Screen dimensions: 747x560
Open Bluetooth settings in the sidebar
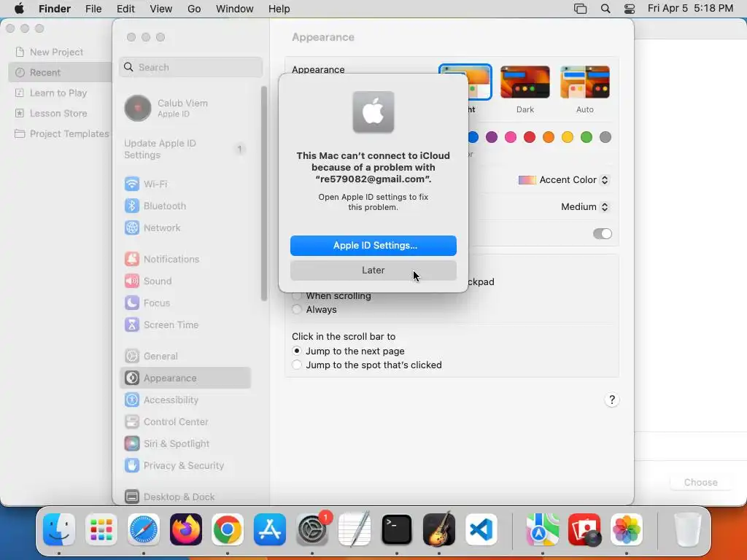coord(185,206)
